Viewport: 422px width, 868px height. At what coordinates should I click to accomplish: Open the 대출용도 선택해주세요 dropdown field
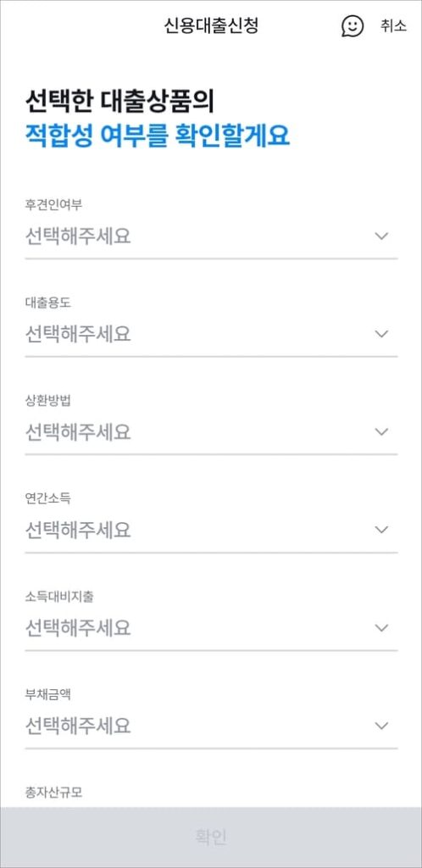point(211,335)
